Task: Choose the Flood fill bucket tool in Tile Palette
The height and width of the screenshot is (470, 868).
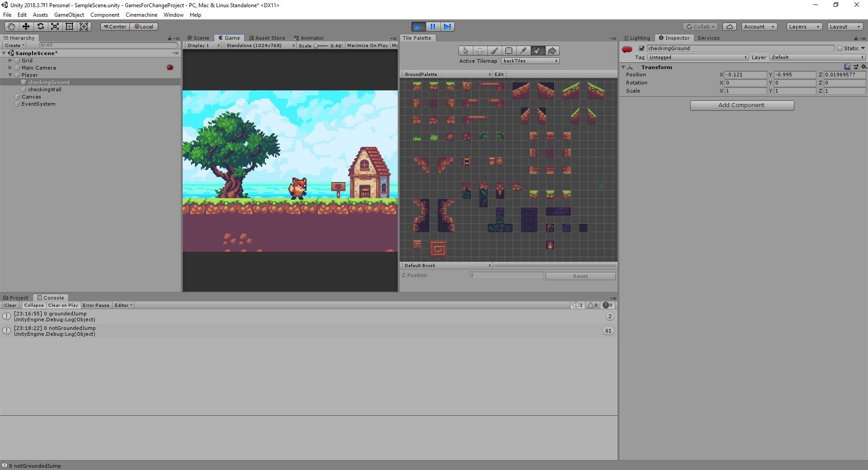Action: coord(552,51)
